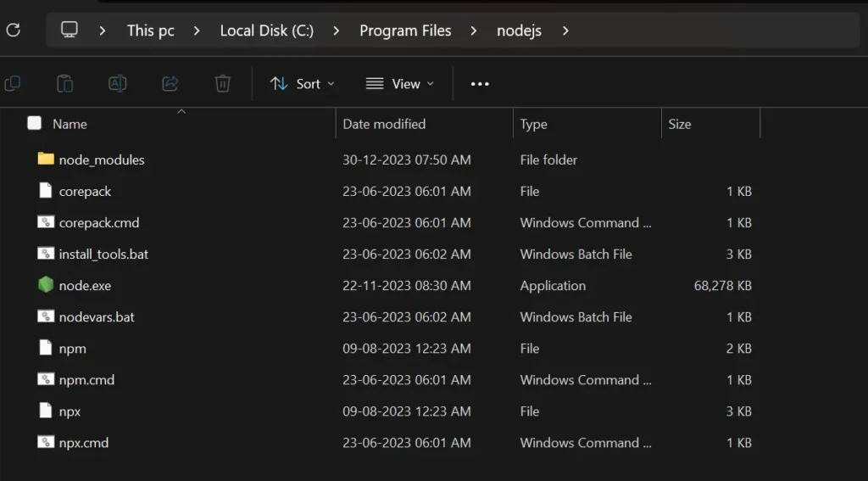Click the node_modules folder icon

[46, 159]
